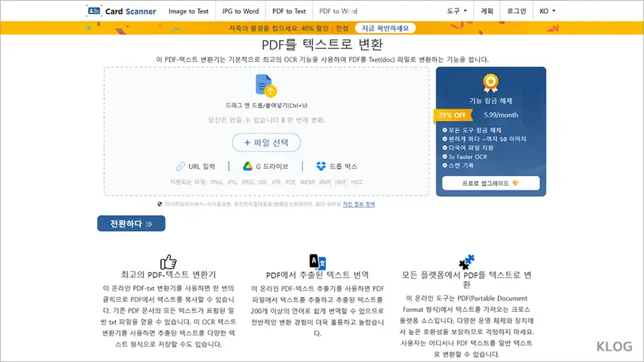Screen dimensions: 644x362
Task: Click the 모든 도구 잠금 해제 feature
Action: [475, 130]
